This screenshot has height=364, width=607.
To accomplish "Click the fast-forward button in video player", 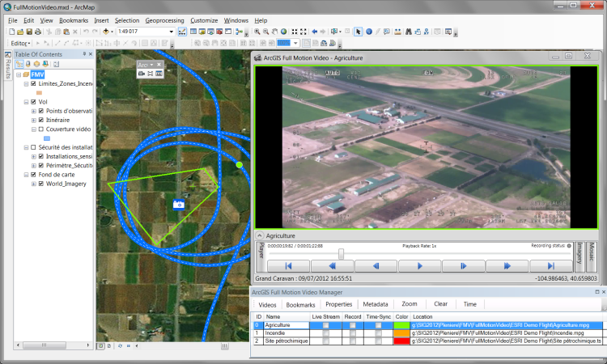I will click(x=508, y=265).
